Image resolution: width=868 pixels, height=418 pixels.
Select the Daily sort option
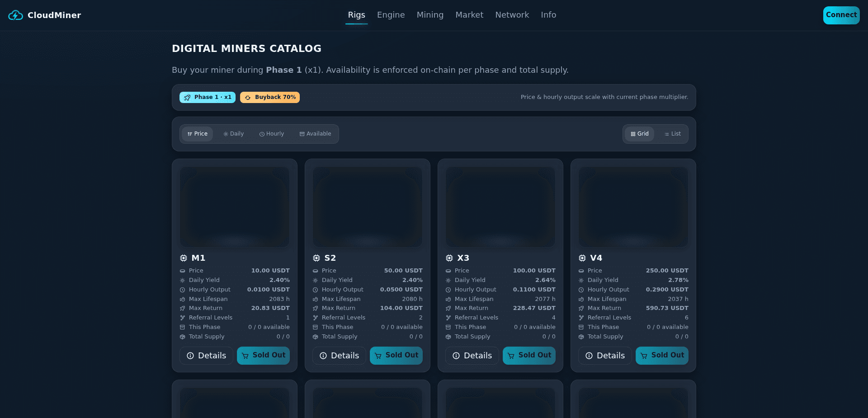[233, 134]
